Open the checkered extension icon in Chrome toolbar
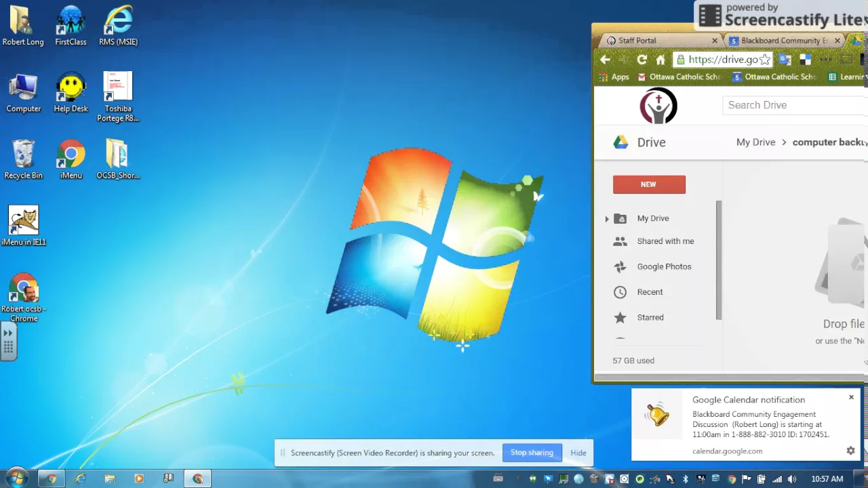 [x=805, y=60]
